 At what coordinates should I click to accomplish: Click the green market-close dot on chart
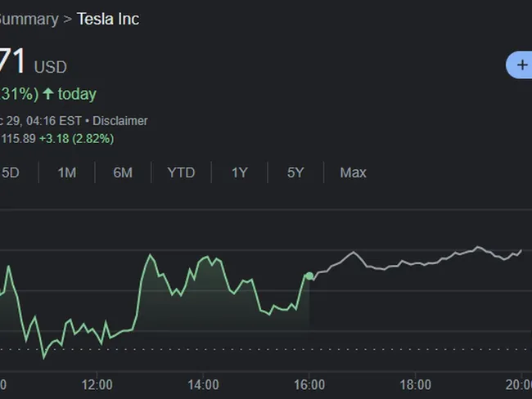coord(309,276)
